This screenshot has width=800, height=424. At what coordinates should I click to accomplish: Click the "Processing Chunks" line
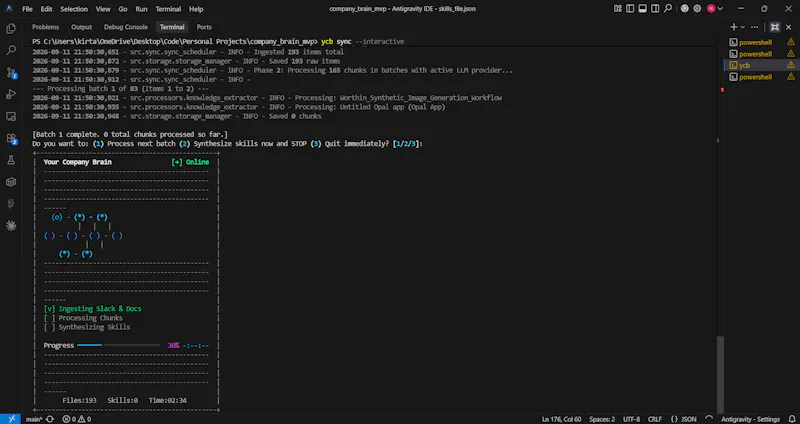[x=83, y=318]
